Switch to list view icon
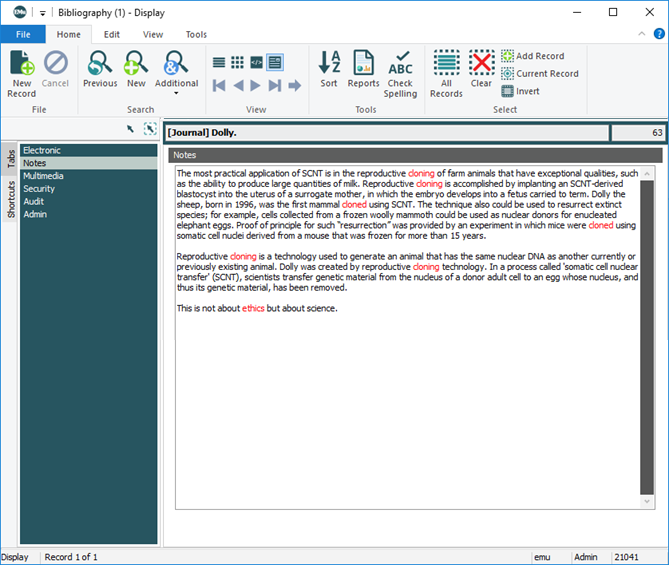Screen dimensions: 669x565 click(219, 62)
